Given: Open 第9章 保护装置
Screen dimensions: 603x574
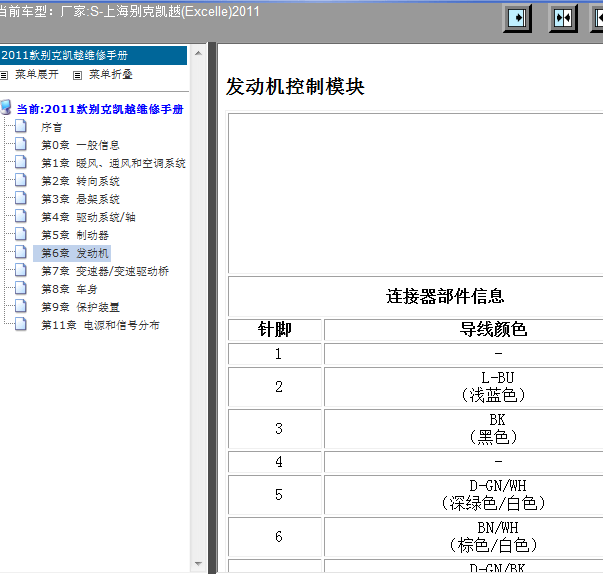Looking at the screenshot, I should [80, 307].
